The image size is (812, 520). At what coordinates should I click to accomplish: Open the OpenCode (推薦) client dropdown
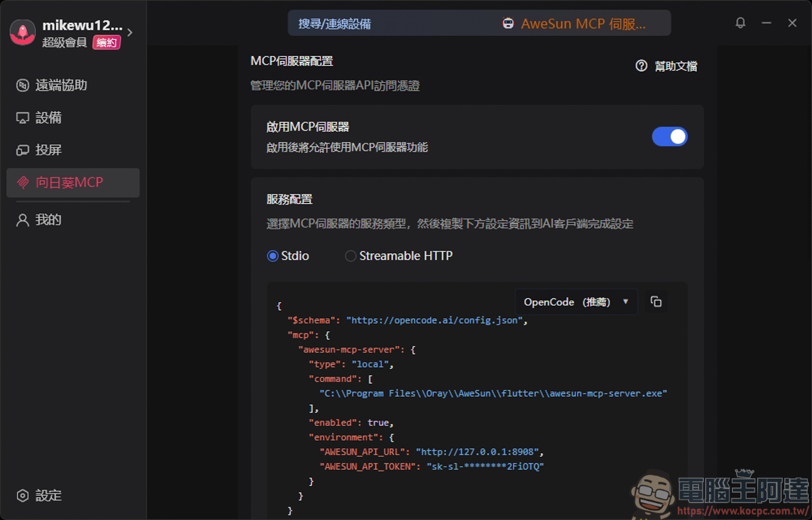(577, 302)
